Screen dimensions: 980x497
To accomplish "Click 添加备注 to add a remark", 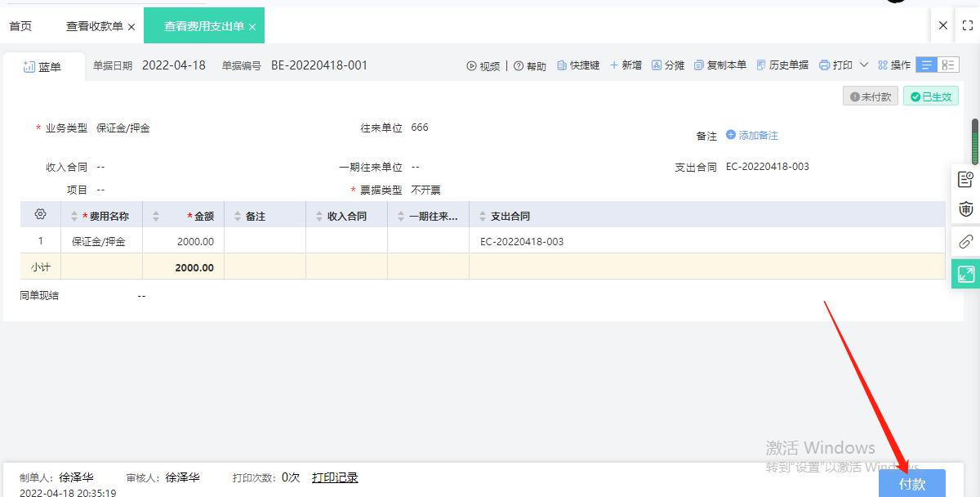I will 752,135.
